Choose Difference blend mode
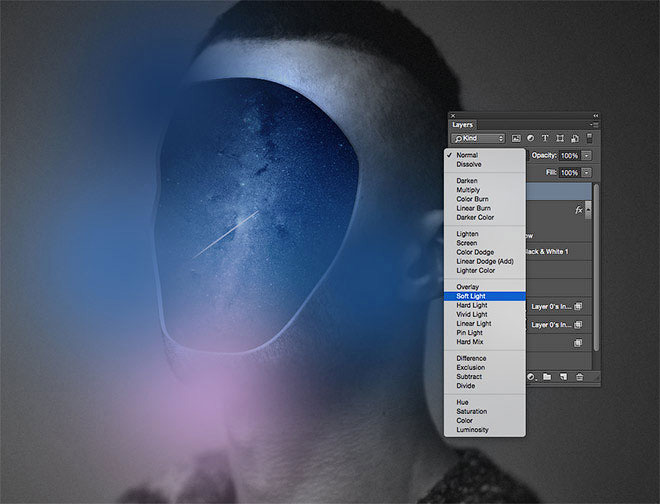Viewport: 660px width, 504px height. (x=485, y=358)
